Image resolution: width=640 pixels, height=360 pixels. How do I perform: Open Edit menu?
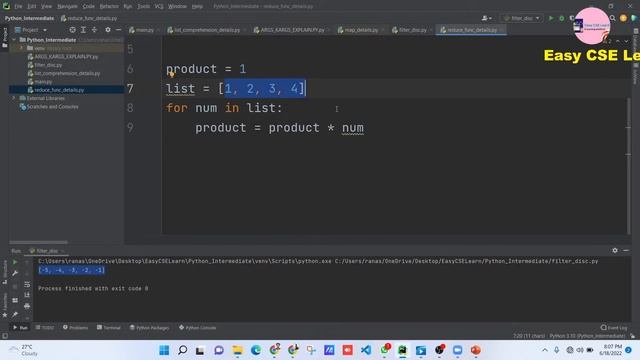coord(31,6)
